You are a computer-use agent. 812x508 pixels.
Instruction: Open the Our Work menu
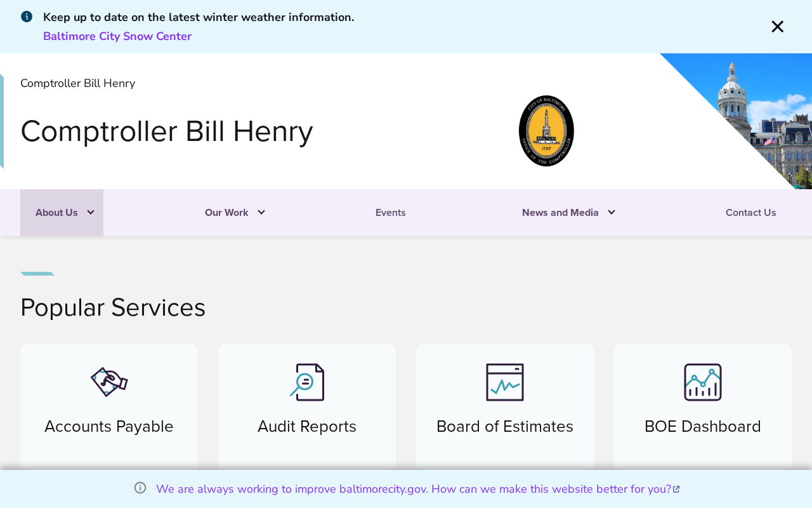tap(226, 213)
